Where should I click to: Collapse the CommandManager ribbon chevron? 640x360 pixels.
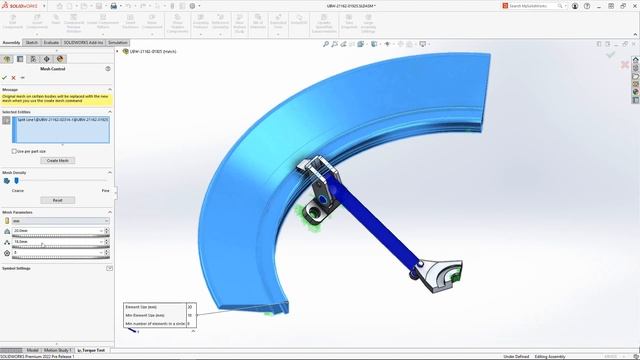(635, 34)
